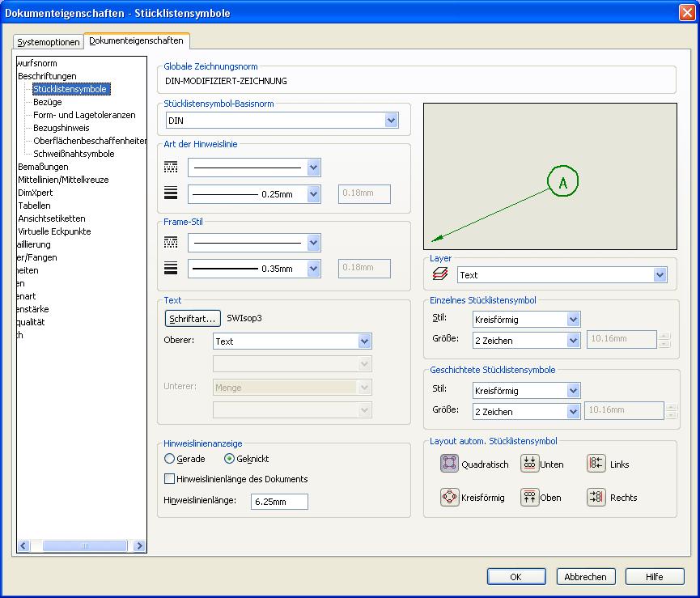This screenshot has width=700, height=598.
Task: Click the Schriftart... button
Action: (x=193, y=319)
